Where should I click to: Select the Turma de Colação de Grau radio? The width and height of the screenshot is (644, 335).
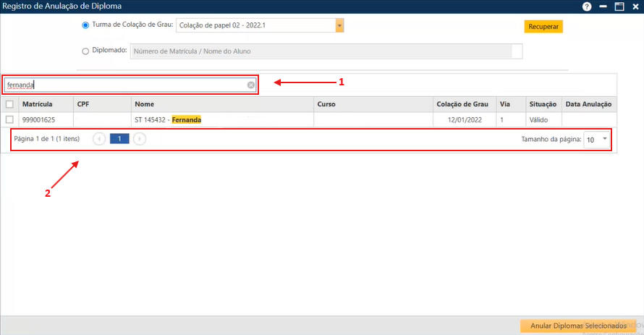pyautogui.click(x=85, y=25)
